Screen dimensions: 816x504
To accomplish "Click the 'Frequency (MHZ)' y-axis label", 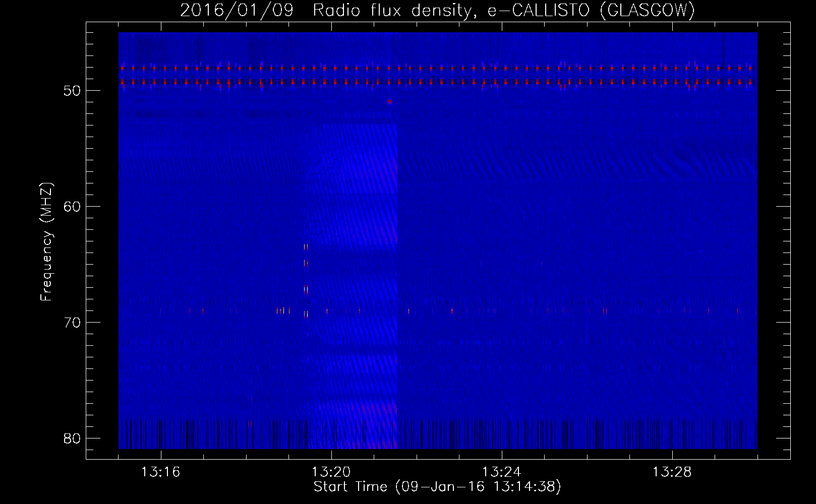I will (x=46, y=242).
